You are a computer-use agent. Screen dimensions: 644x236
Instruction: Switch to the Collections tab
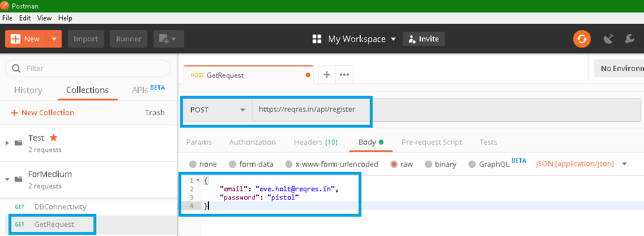87,90
